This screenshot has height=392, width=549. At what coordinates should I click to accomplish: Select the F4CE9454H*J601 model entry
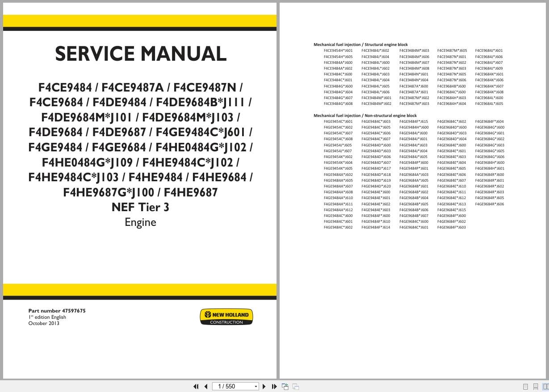pos(339,51)
